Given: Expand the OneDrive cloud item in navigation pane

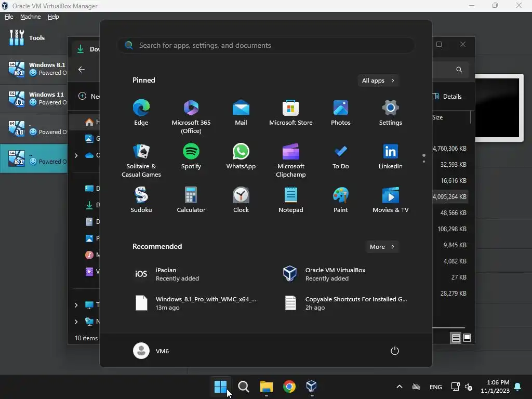Looking at the screenshot, I should 76,155.
